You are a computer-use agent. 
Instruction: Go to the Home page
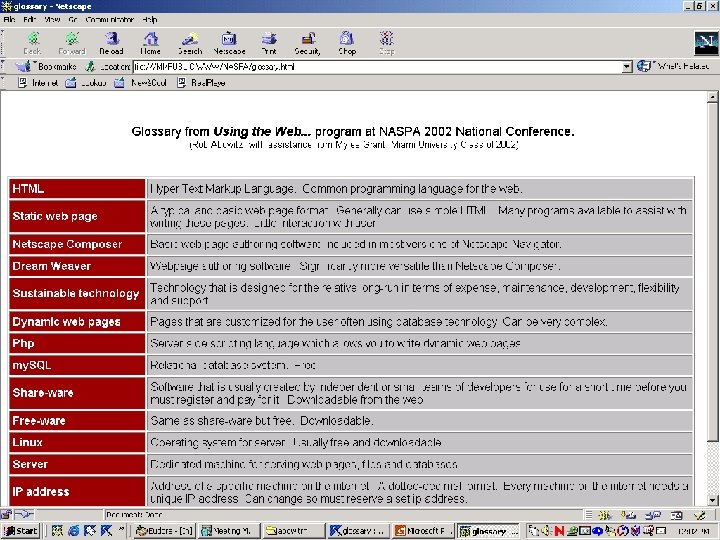click(x=150, y=44)
